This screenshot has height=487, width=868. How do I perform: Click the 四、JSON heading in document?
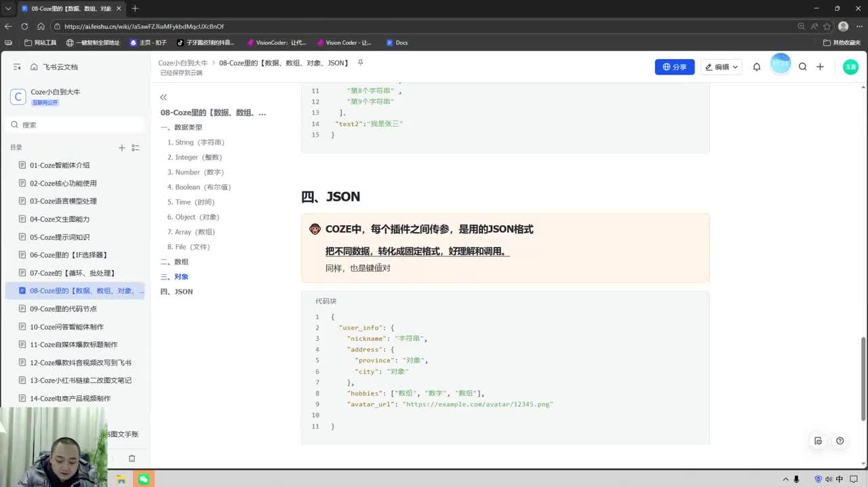pyautogui.click(x=330, y=197)
